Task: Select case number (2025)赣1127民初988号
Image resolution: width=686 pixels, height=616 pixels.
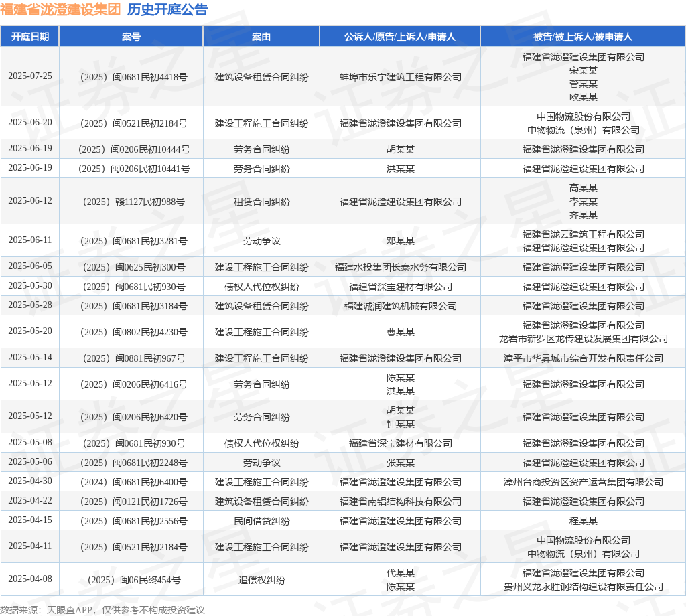Action: click(133, 202)
